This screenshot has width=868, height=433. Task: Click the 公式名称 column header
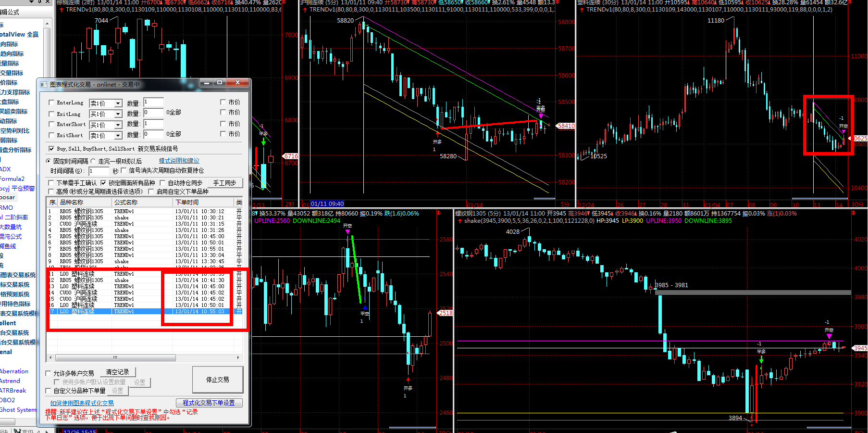pyautogui.click(x=126, y=202)
